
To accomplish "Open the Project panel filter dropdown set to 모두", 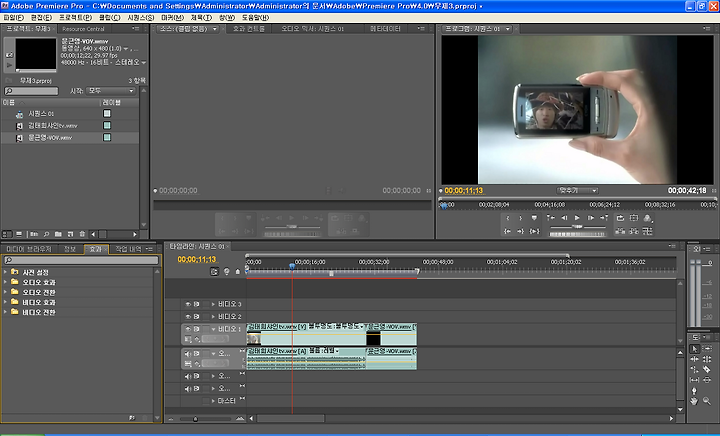I will pyautogui.click(x=110, y=91).
